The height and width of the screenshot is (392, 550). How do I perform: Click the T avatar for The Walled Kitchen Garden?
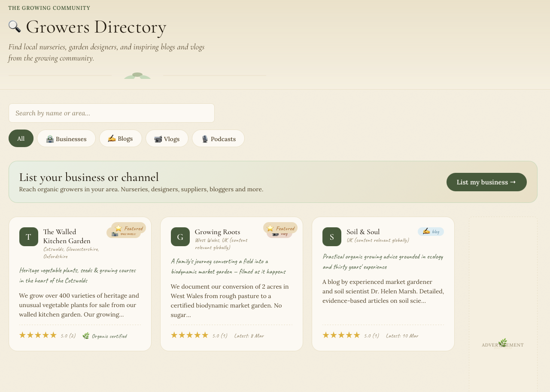point(28,236)
